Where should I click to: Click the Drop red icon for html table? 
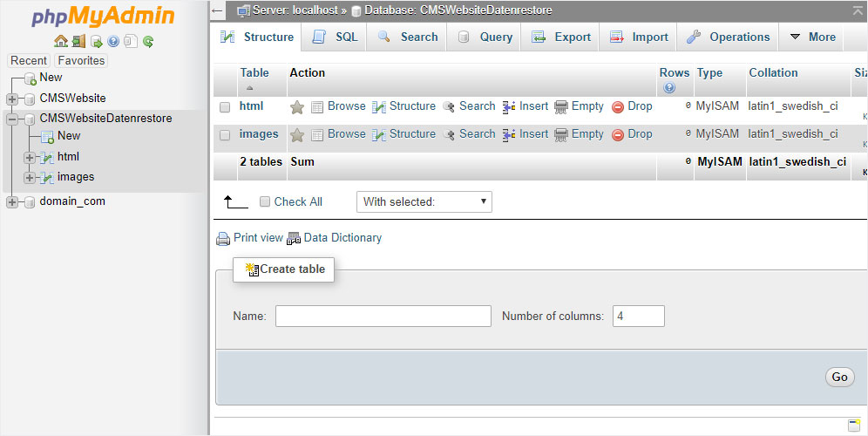click(x=618, y=107)
